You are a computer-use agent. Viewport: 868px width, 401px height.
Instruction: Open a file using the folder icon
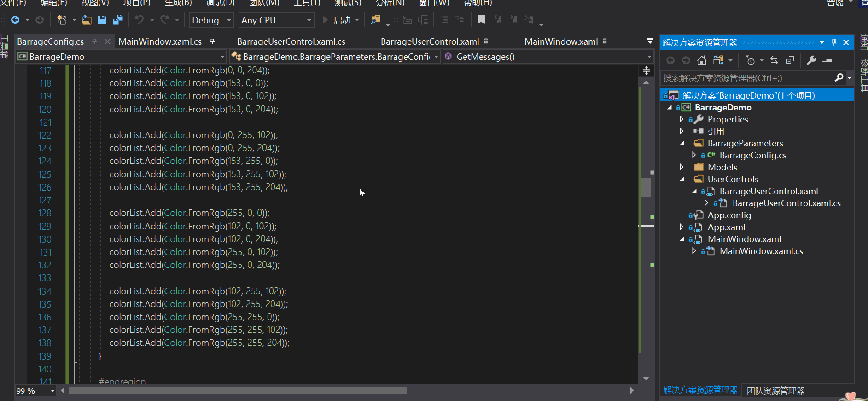click(86, 20)
